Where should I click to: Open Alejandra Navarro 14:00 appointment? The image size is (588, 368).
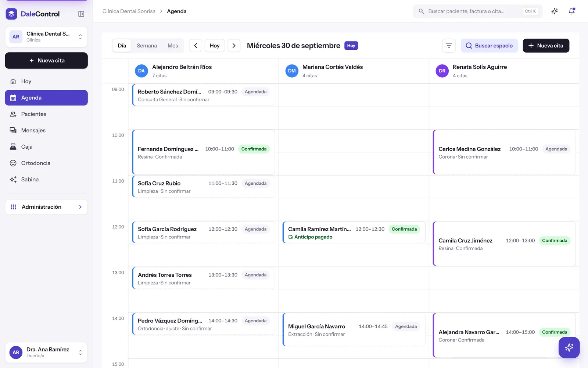pyautogui.click(x=504, y=336)
